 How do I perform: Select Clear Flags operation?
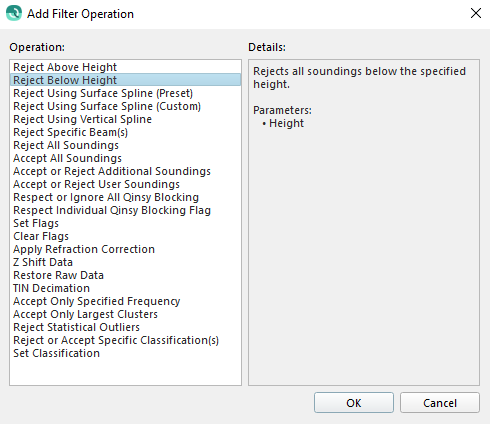(125, 236)
